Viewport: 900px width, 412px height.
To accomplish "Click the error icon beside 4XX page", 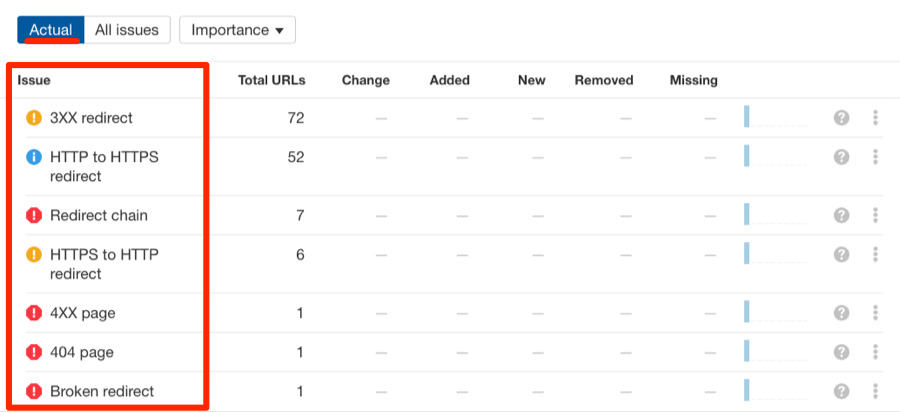I will (34, 314).
